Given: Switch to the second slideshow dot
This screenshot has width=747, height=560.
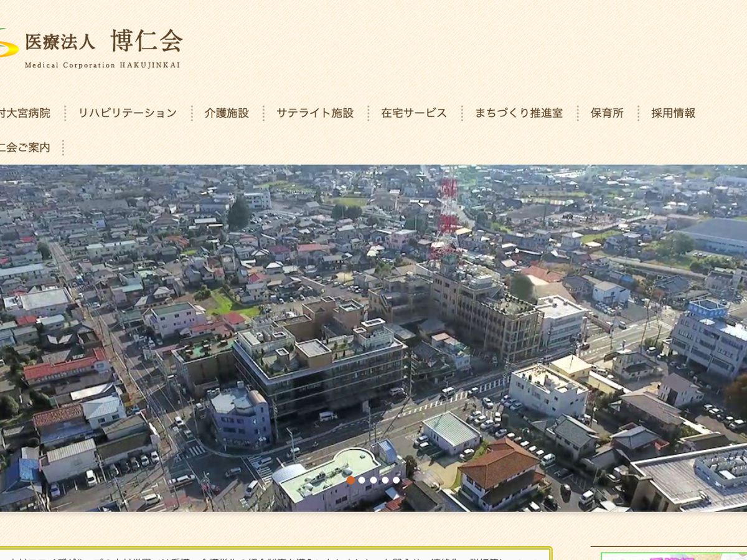Looking at the screenshot, I should point(362,480).
